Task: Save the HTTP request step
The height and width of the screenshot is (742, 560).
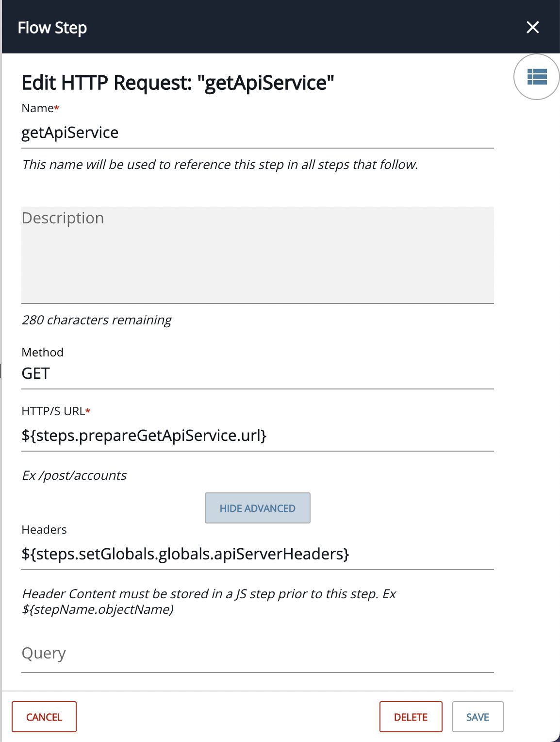Action: (x=478, y=717)
